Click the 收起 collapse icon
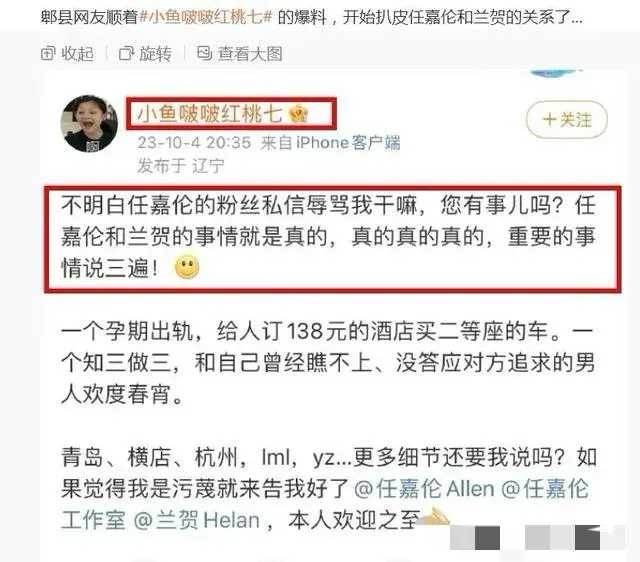640x562 pixels. coord(48,53)
